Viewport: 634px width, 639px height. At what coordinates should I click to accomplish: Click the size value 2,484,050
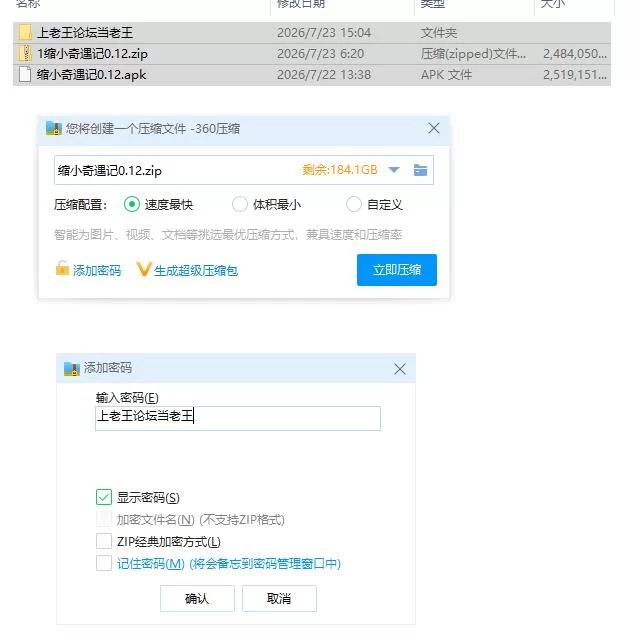point(575,54)
